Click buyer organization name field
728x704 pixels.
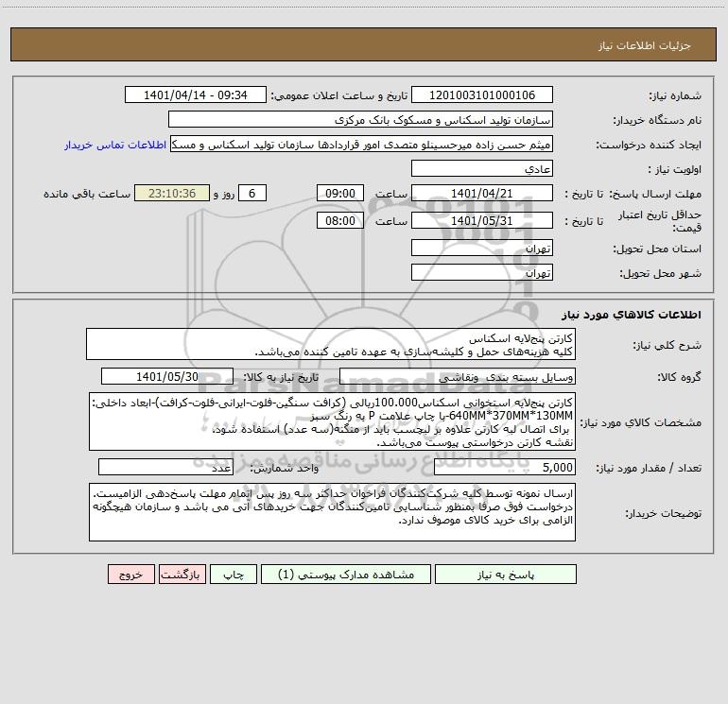click(360, 120)
